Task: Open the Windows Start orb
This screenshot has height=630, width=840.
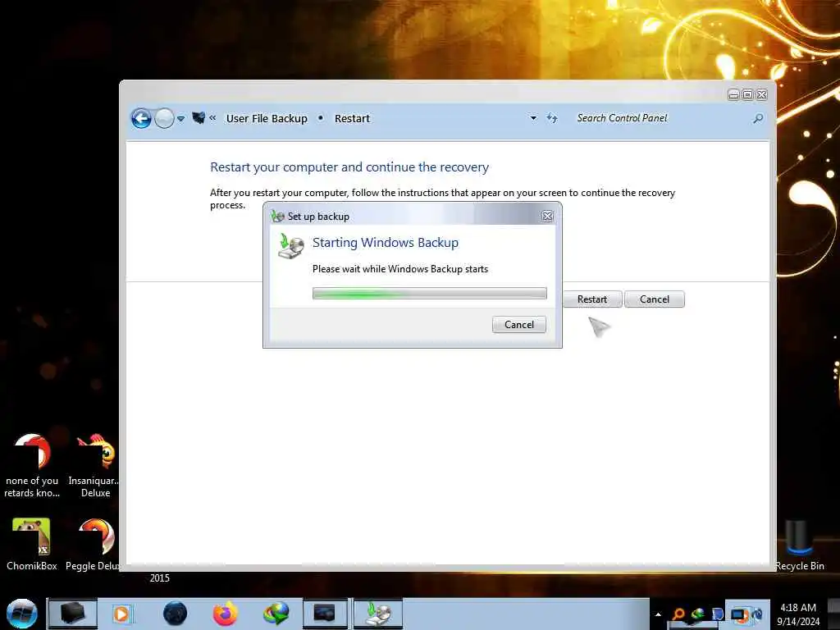Action: click(21, 614)
